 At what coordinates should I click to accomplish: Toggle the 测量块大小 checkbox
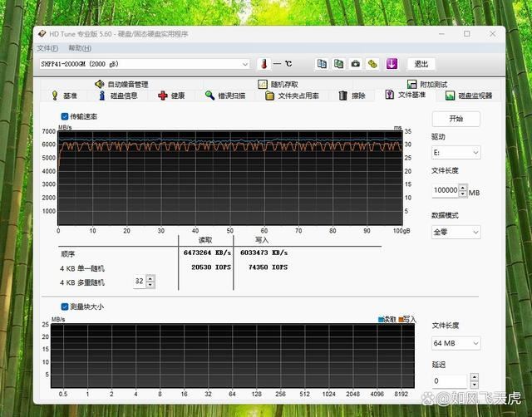click(65, 307)
